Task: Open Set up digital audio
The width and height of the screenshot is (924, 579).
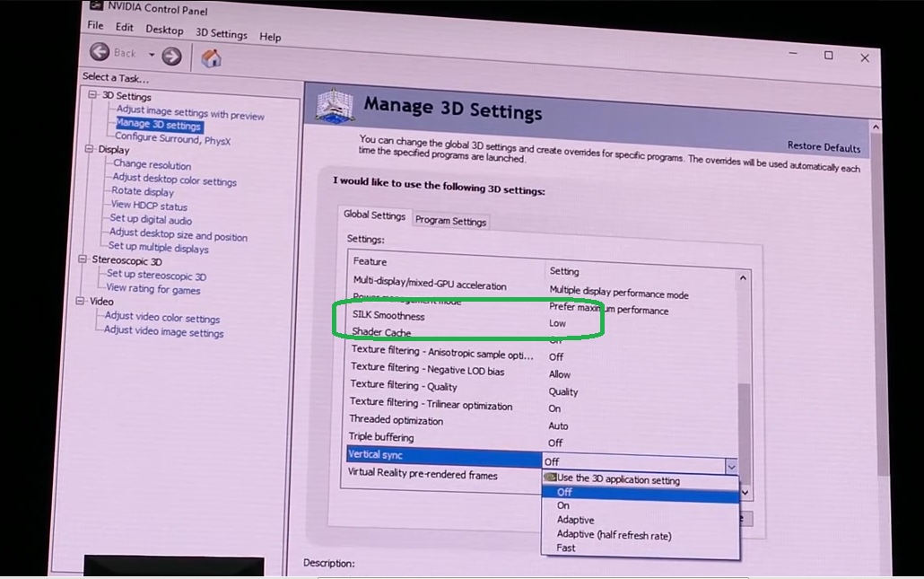Action: coord(151,219)
